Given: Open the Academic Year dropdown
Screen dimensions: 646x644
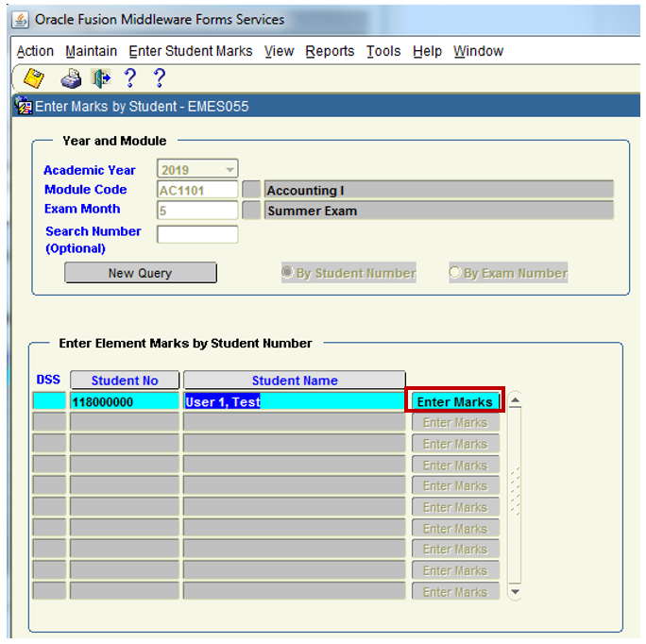Looking at the screenshot, I should tap(229, 170).
